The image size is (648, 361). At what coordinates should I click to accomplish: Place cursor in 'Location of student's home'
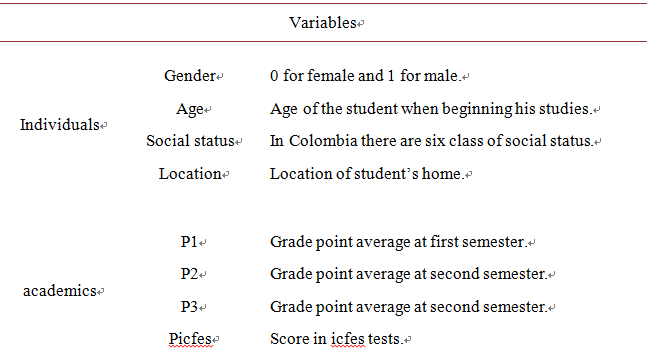click(x=367, y=174)
